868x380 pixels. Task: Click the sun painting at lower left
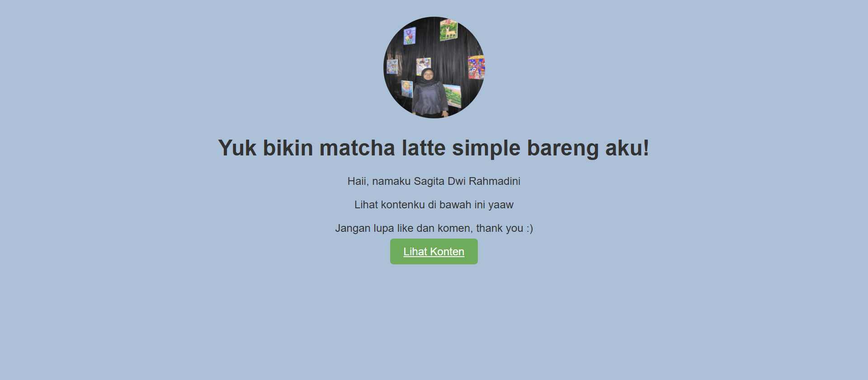click(407, 89)
